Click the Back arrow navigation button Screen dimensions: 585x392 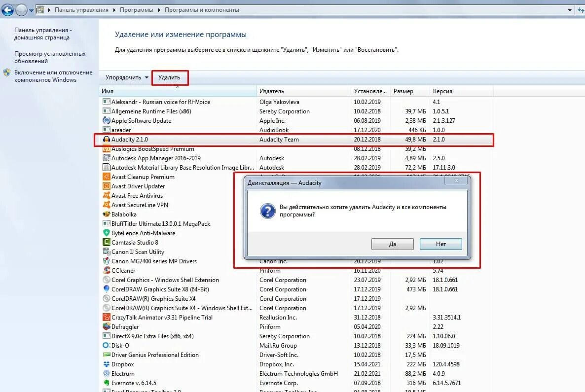(x=7, y=10)
